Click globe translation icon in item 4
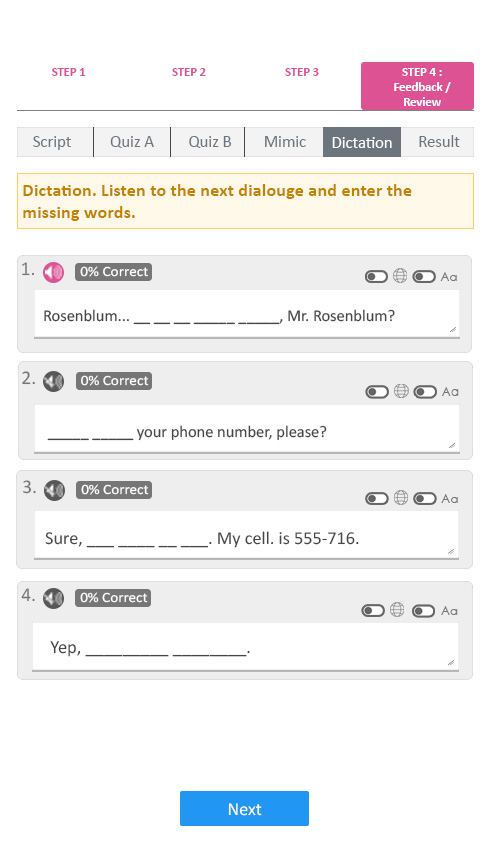 (x=397, y=609)
